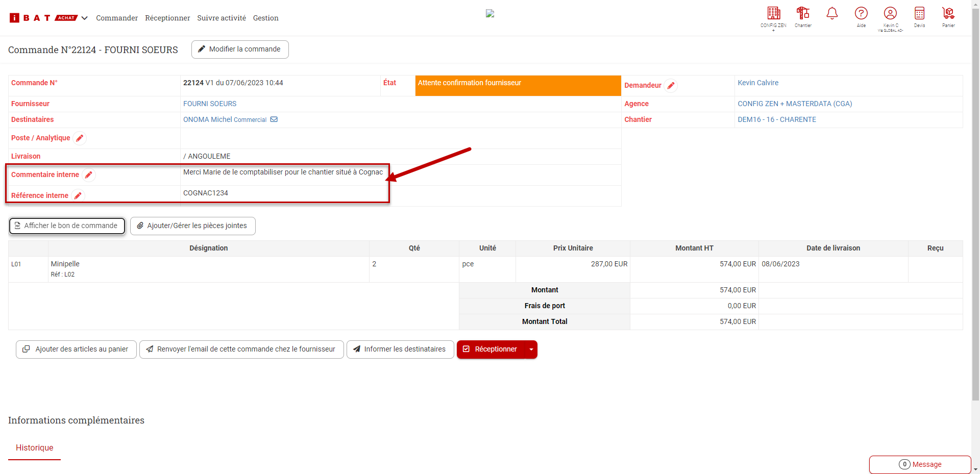Open the Kevin C user profile icon

[890, 14]
